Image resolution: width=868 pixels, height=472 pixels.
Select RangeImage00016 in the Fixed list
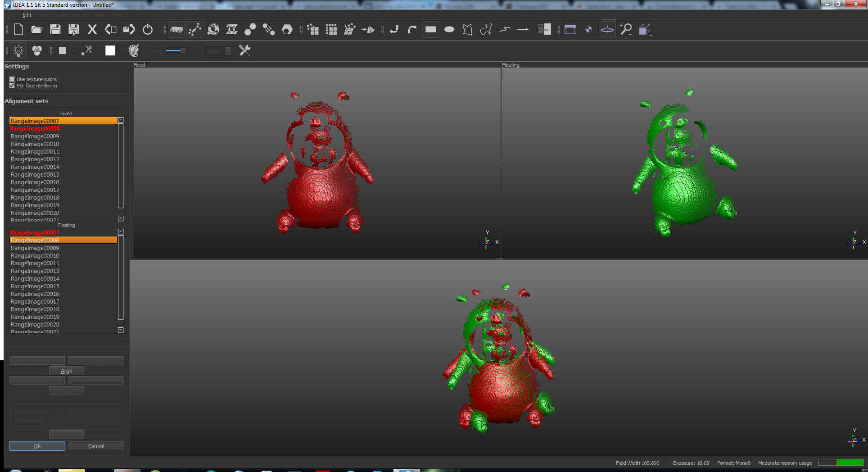tap(63, 182)
